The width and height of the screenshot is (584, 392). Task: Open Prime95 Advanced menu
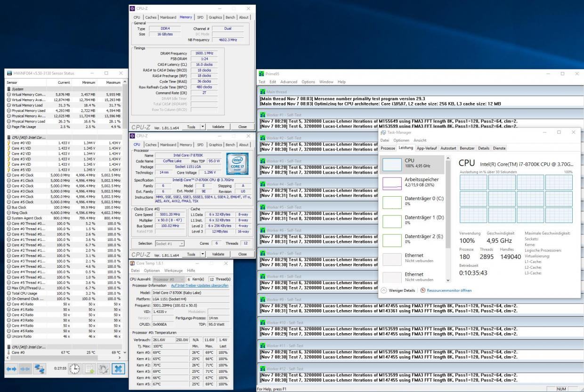coord(289,82)
